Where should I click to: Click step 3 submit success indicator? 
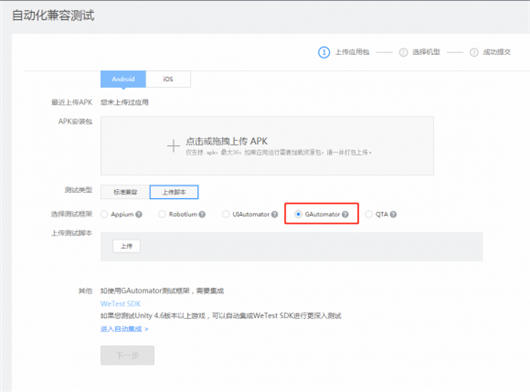coord(490,52)
